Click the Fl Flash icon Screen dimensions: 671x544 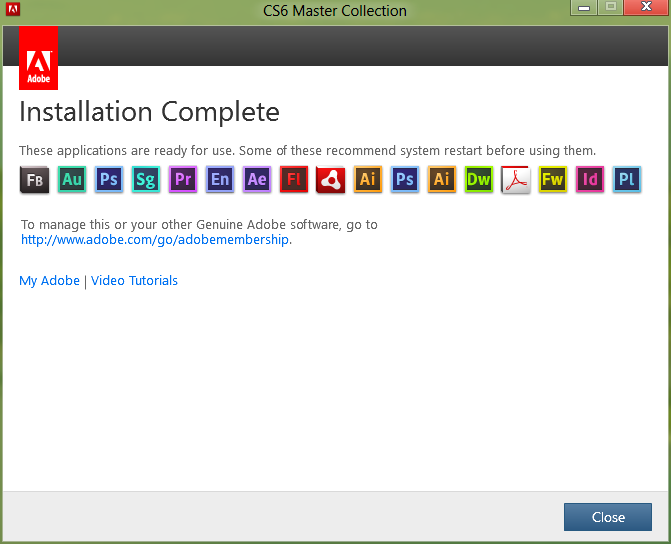[294, 179]
